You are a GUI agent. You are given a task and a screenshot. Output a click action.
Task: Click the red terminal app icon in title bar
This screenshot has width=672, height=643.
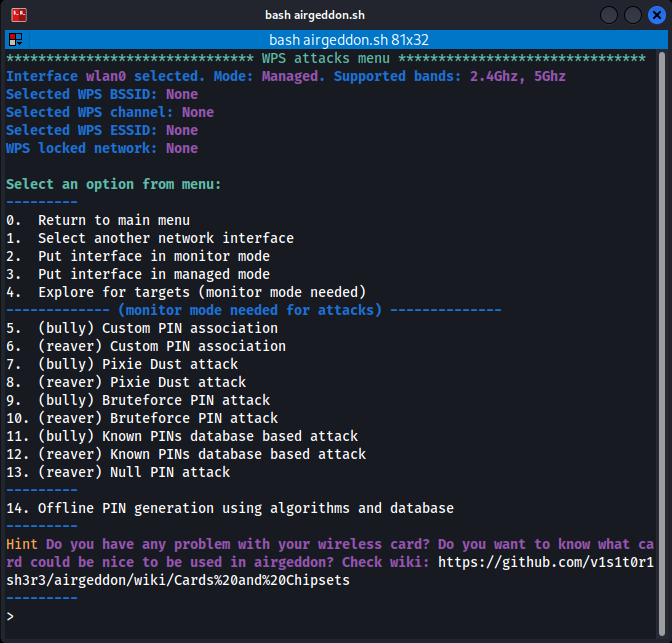click(19, 15)
